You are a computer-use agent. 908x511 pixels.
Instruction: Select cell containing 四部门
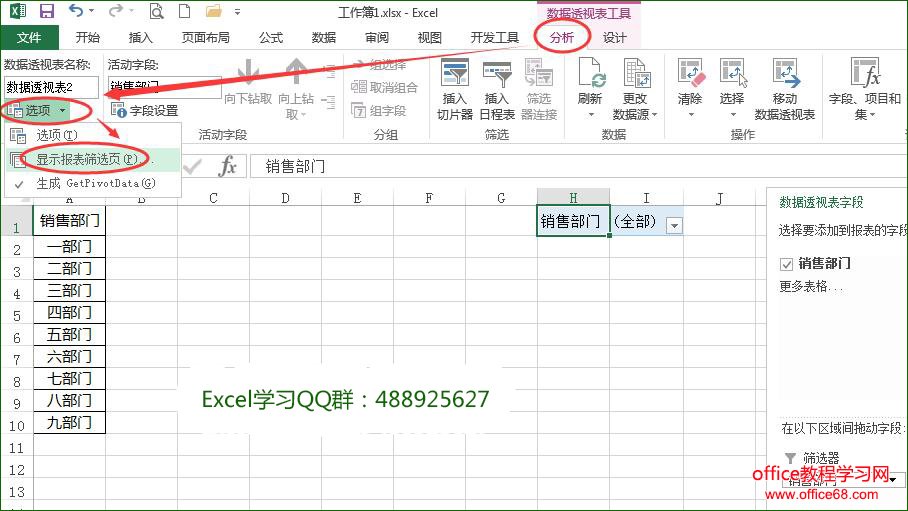pos(69,313)
